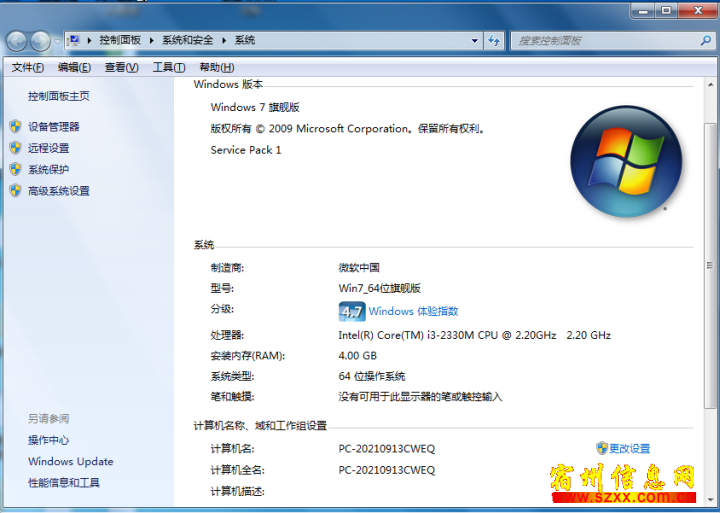Go back with the Back arrow button

coord(17,41)
